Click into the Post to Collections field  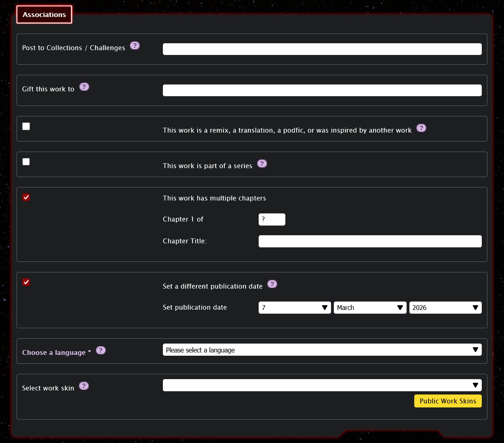pos(322,49)
